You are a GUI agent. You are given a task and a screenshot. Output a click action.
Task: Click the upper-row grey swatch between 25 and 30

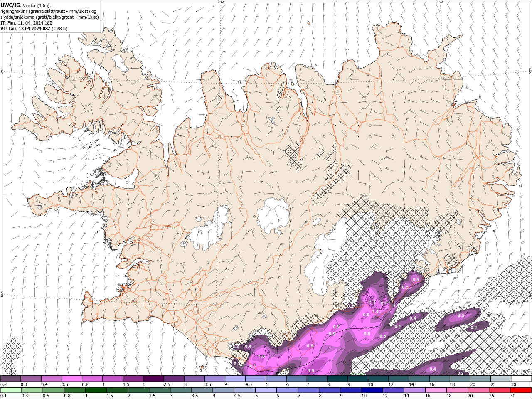(x=501, y=379)
